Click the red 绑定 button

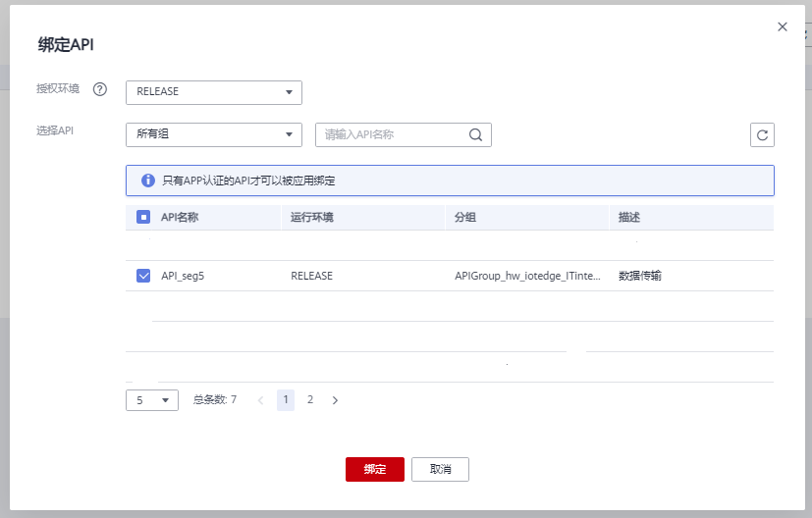(x=375, y=469)
